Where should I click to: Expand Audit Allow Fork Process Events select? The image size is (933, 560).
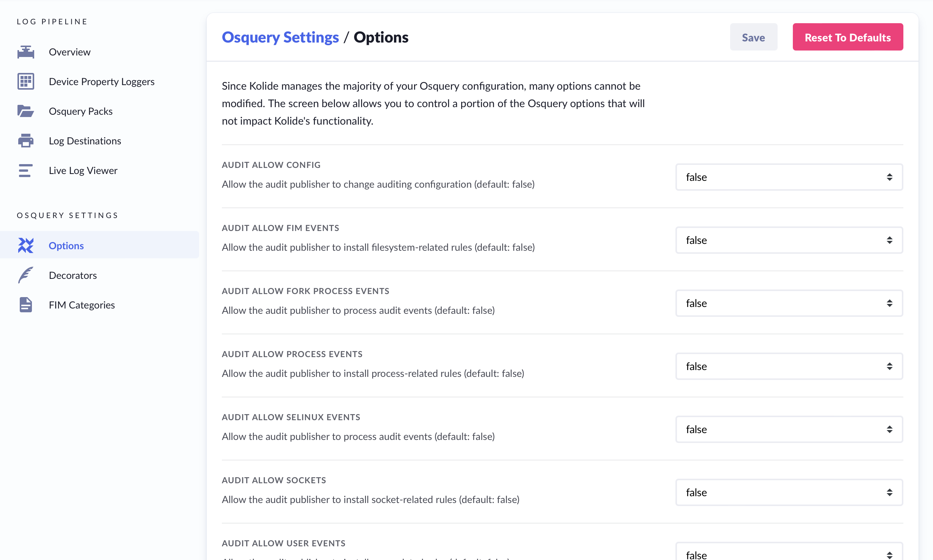[x=789, y=303]
